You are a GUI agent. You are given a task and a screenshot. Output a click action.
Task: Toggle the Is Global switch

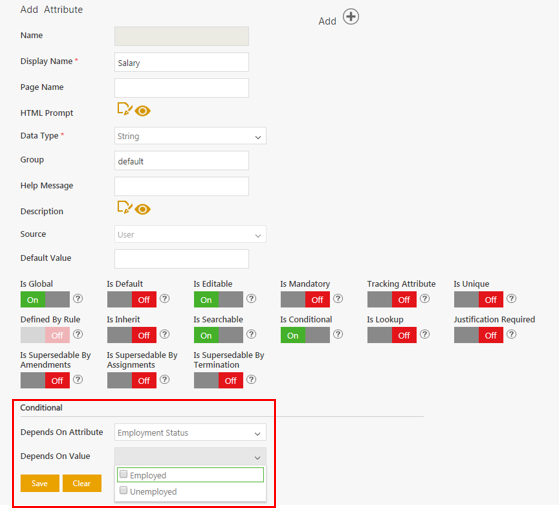click(45, 299)
